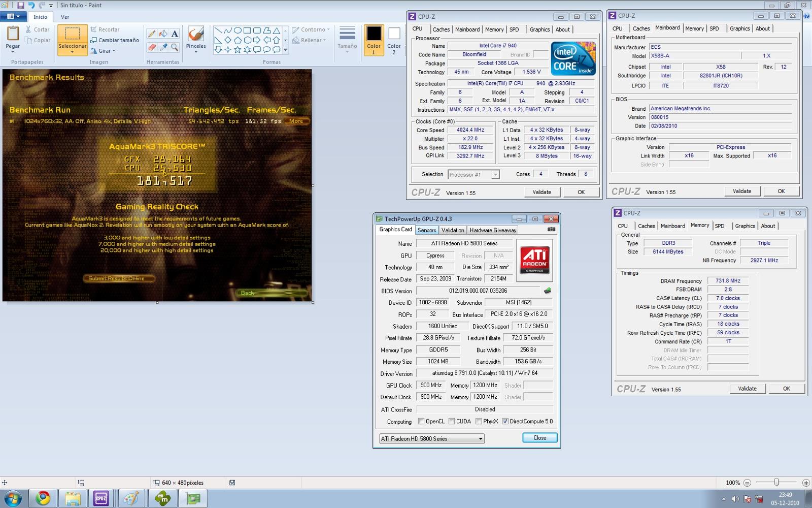Click OK in the Memory CPU-Z window
812x508 pixels.
pos(786,389)
